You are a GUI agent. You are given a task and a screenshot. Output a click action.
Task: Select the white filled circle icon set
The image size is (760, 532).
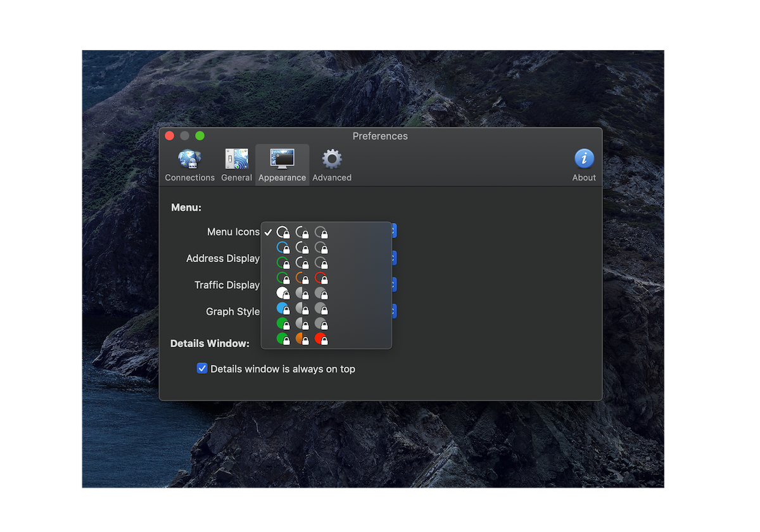(302, 293)
